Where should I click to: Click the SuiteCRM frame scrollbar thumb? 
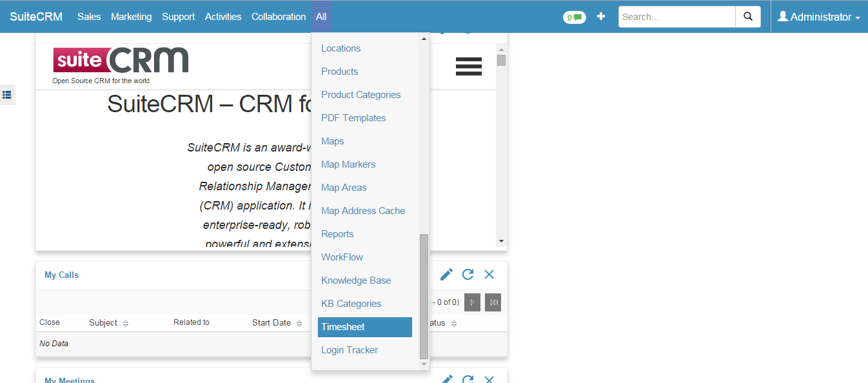pyautogui.click(x=502, y=60)
